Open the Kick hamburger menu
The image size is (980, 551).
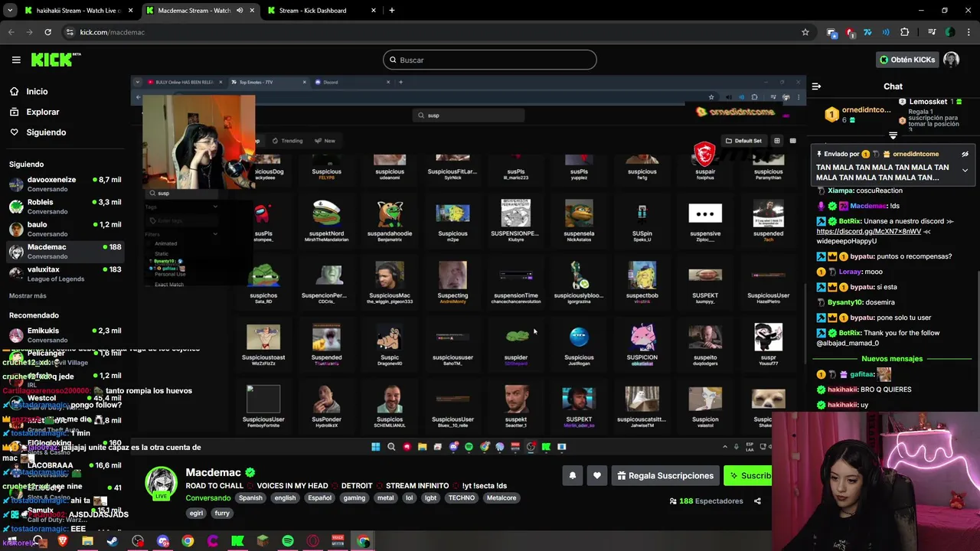16,60
